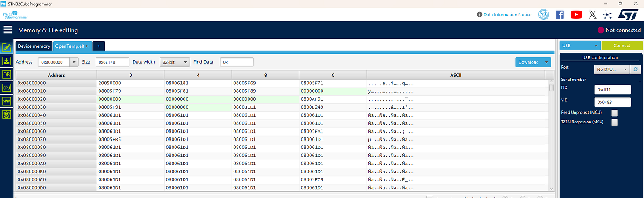Select cell 08005FA1

click(333, 131)
